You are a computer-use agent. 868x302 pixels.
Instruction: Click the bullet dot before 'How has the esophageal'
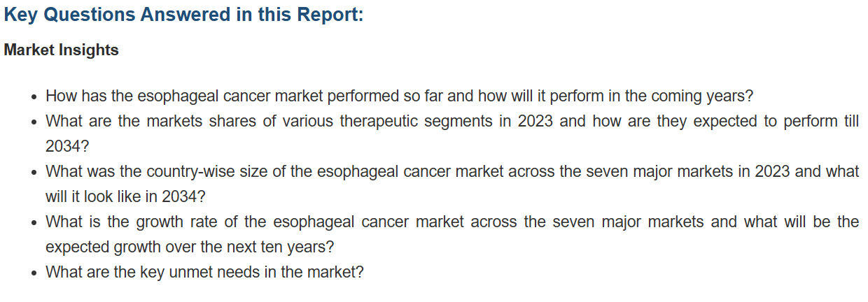pos(34,97)
